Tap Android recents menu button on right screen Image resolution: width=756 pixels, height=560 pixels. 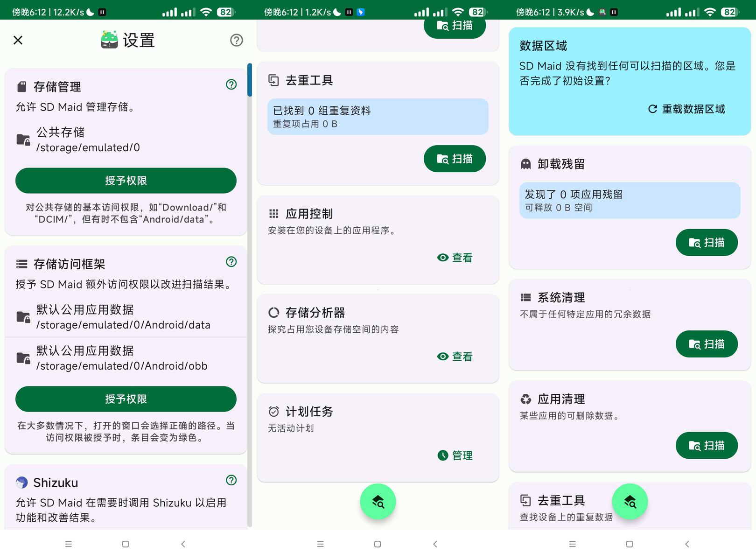tap(573, 544)
